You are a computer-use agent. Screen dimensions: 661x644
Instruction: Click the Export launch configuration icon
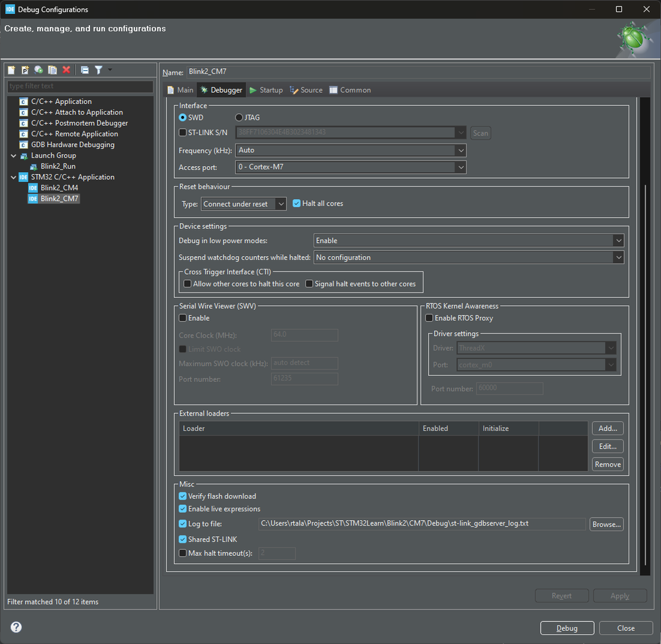point(39,70)
